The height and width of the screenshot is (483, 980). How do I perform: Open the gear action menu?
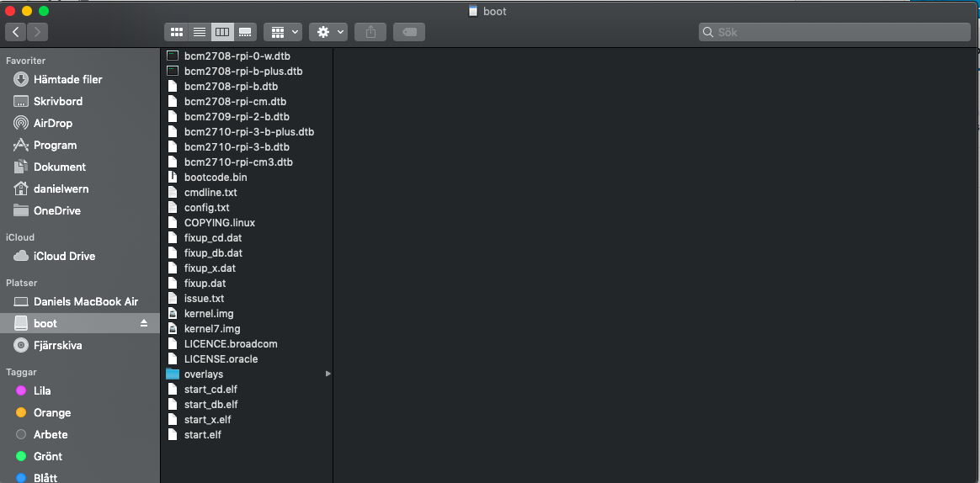(328, 32)
